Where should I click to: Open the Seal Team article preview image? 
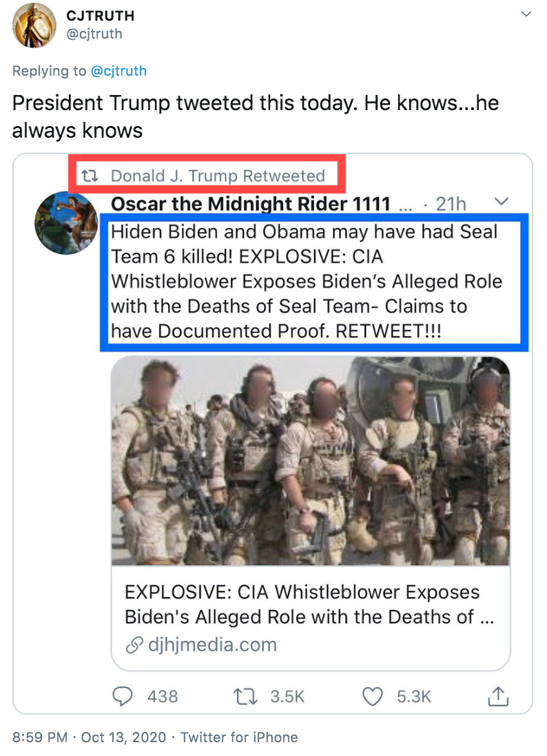(x=310, y=461)
